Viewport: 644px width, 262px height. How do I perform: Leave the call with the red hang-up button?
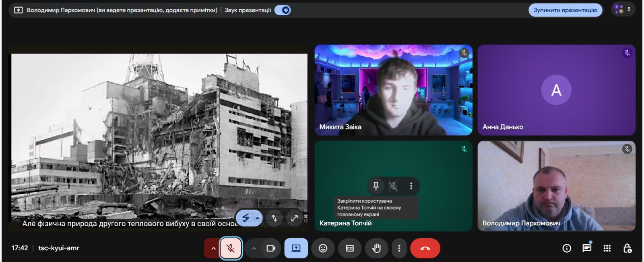[x=425, y=248]
